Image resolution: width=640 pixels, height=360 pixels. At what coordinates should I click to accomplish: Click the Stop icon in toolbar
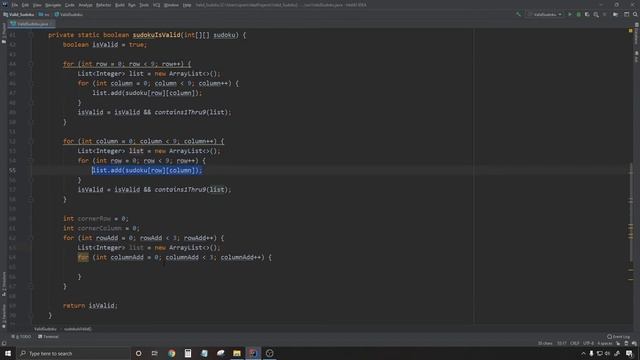(x=604, y=15)
